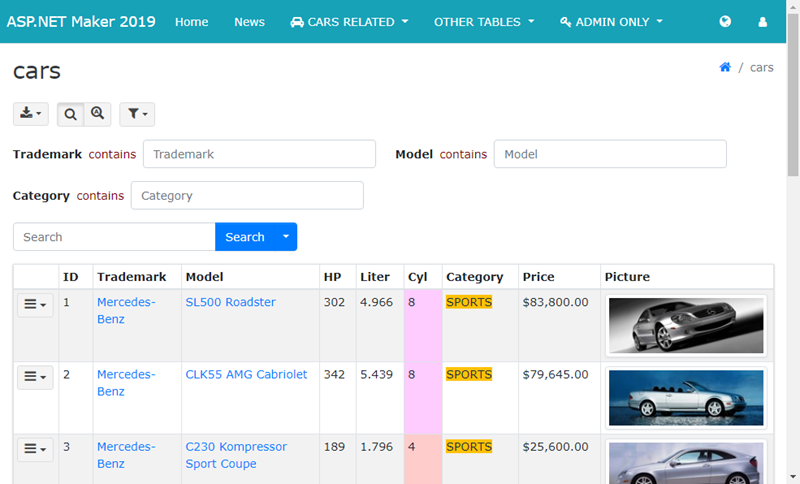Open row options menu for ID 1
800x484 pixels.
tap(35, 304)
